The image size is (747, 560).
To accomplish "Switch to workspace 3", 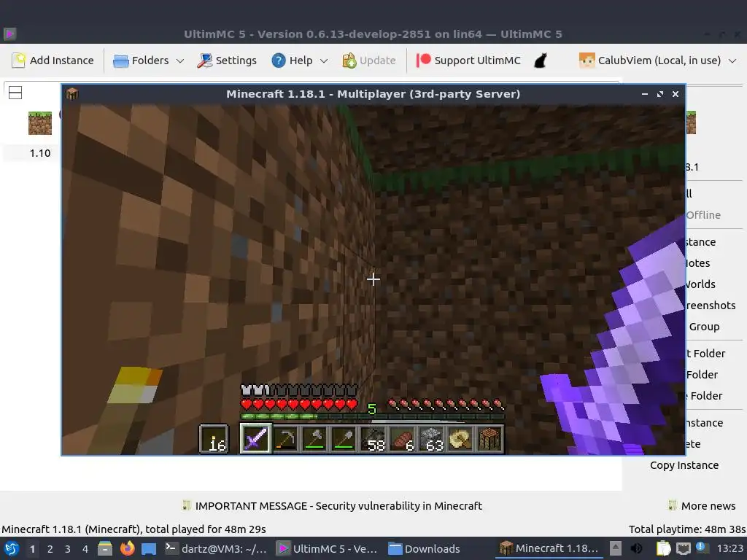I will pos(68,549).
